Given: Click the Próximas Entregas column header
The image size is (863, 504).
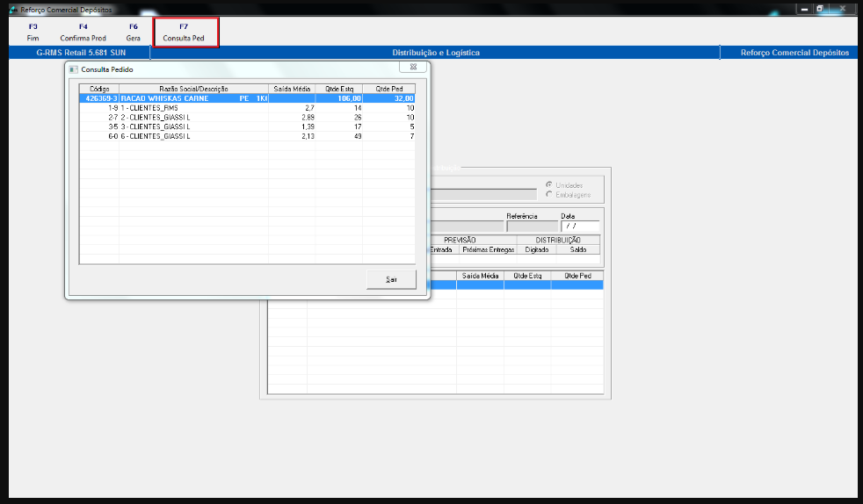Looking at the screenshot, I should coord(489,249).
